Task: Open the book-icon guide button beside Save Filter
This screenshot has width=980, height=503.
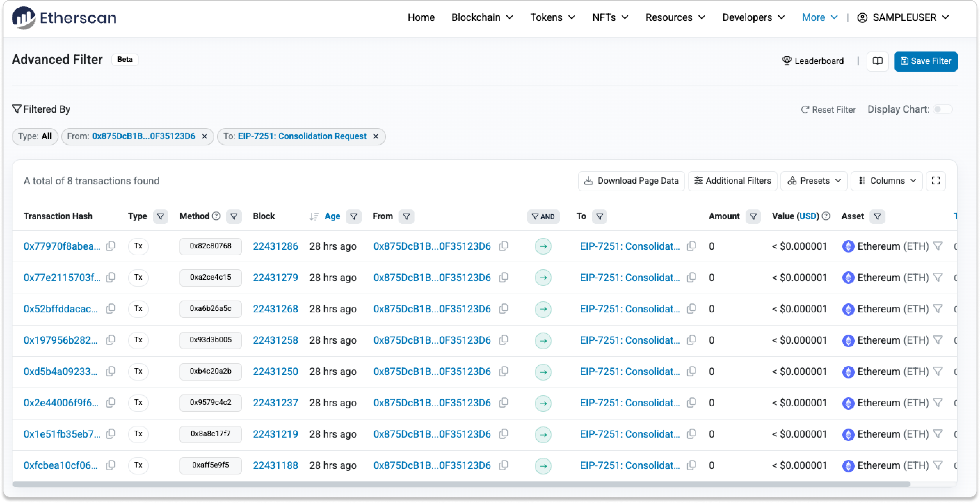Action: [x=877, y=61]
